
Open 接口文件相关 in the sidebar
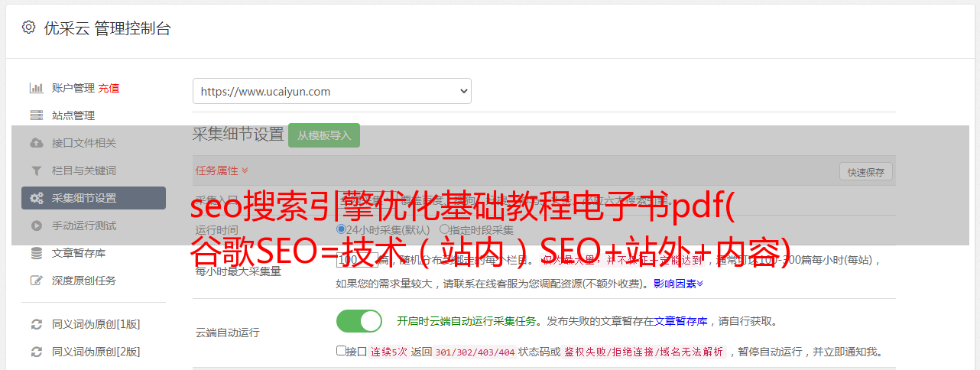(x=84, y=143)
